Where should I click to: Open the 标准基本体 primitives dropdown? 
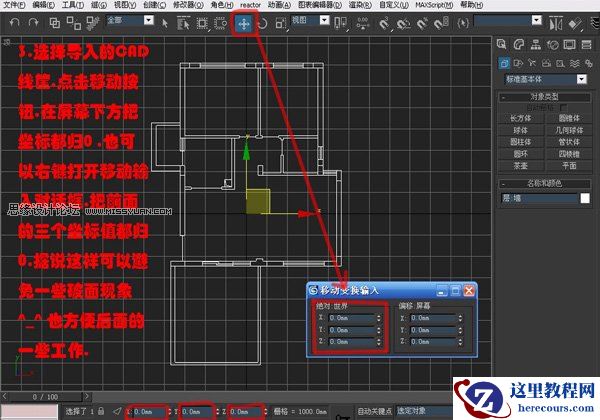click(x=546, y=79)
